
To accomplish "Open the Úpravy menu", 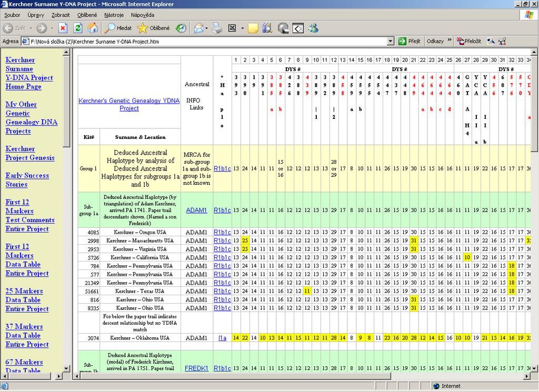I will (x=36, y=15).
